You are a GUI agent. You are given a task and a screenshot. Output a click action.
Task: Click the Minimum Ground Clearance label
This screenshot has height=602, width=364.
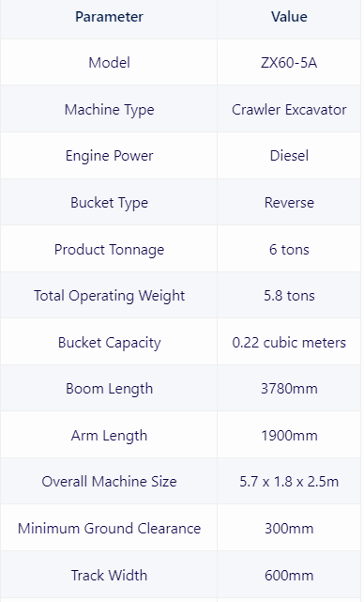click(x=109, y=529)
